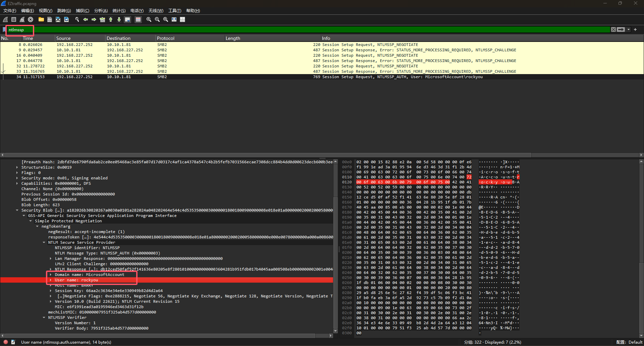Restart the current capture
Viewport: 644px width, 346px height.
click(x=22, y=19)
